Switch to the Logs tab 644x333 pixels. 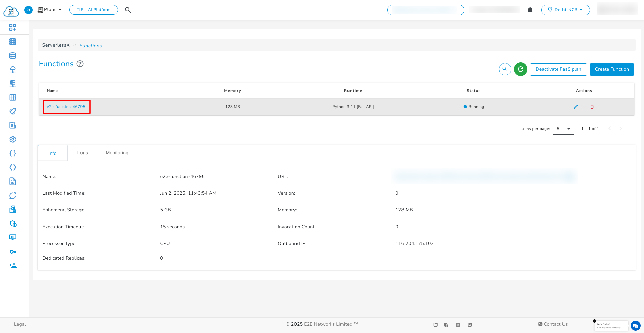point(83,153)
